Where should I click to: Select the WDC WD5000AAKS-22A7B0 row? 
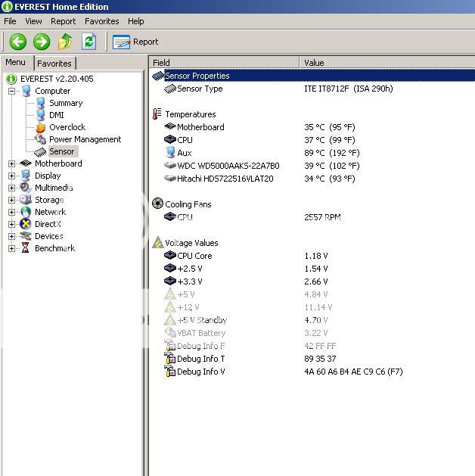[x=312, y=166]
